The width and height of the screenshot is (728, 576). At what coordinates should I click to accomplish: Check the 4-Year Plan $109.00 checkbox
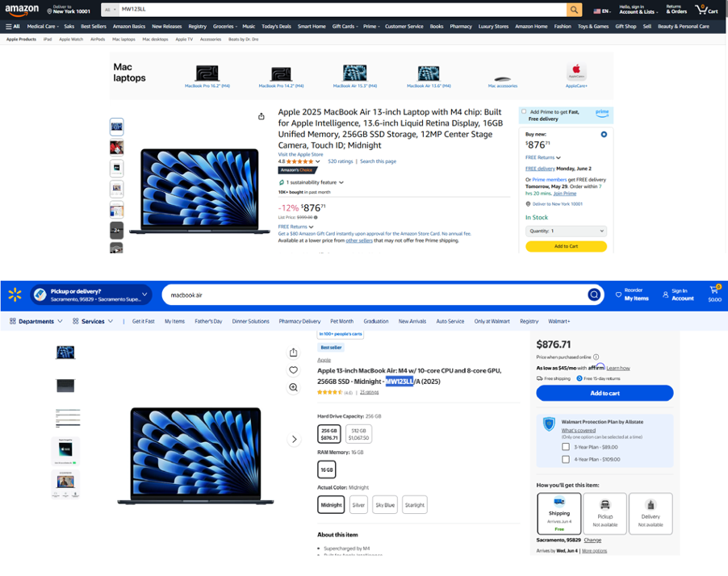click(x=566, y=459)
